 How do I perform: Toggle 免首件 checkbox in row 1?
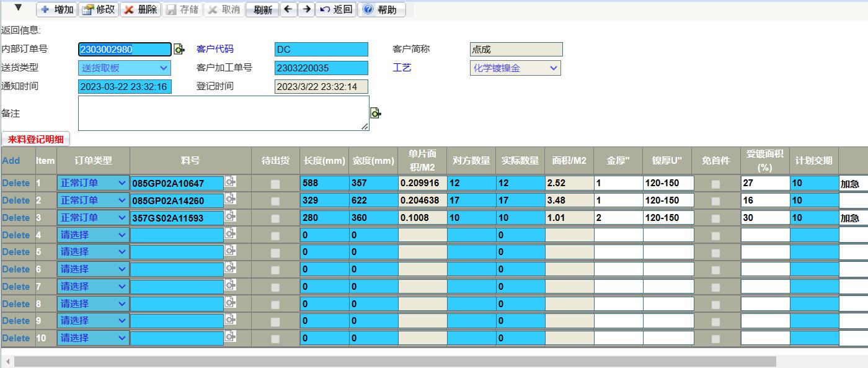pyautogui.click(x=715, y=184)
